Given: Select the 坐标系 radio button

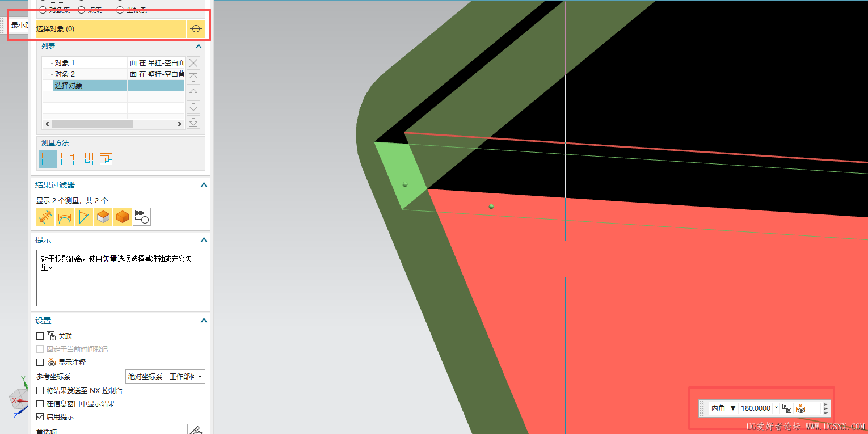Looking at the screenshot, I should coord(120,10).
